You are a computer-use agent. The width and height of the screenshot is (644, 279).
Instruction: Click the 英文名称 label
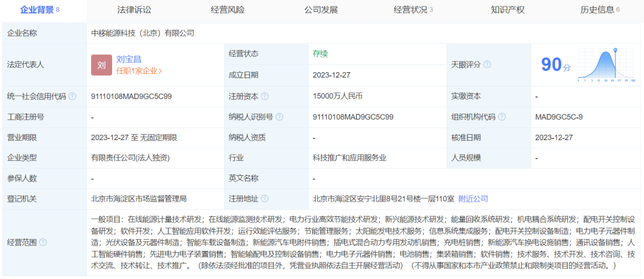point(243,178)
